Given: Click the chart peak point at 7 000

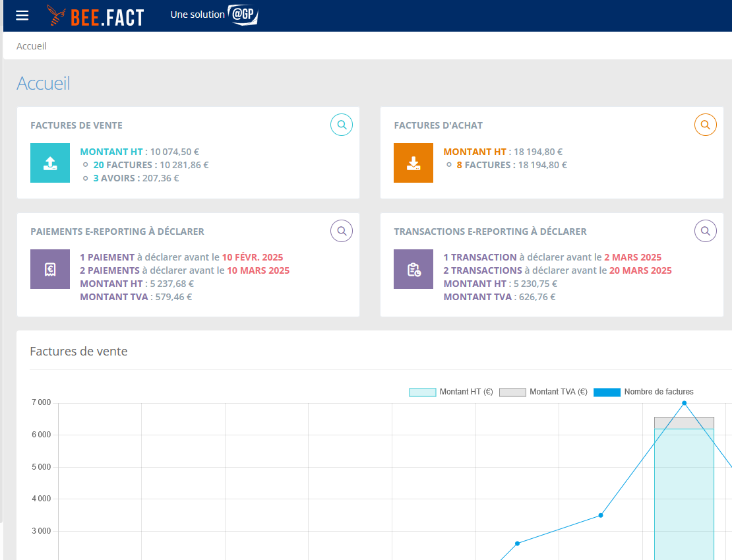Looking at the screenshot, I should [x=684, y=403].
